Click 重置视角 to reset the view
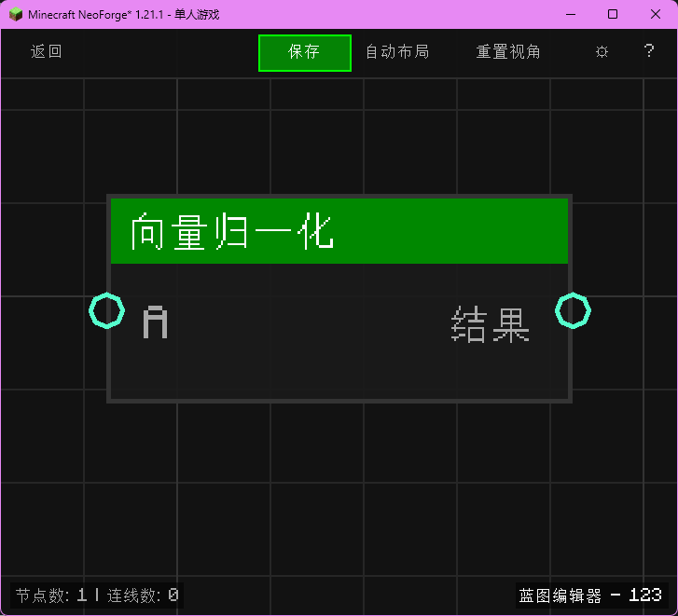Viewport: 678px width, 616px height. click(508, 52)
